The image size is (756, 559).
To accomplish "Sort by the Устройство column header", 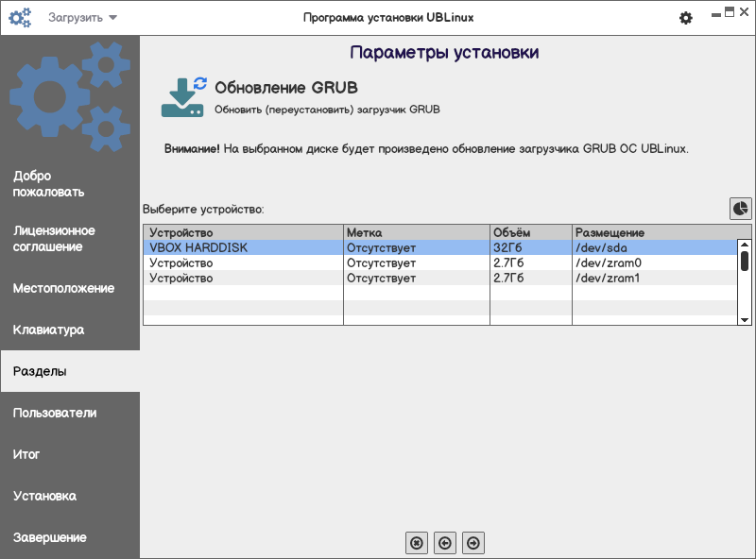I will point(244,232).
